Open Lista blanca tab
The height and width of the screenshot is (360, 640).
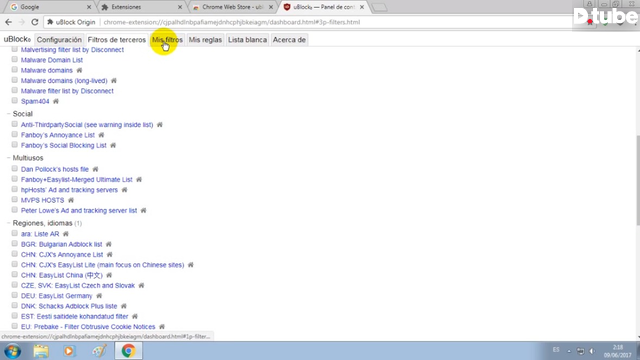247,40
